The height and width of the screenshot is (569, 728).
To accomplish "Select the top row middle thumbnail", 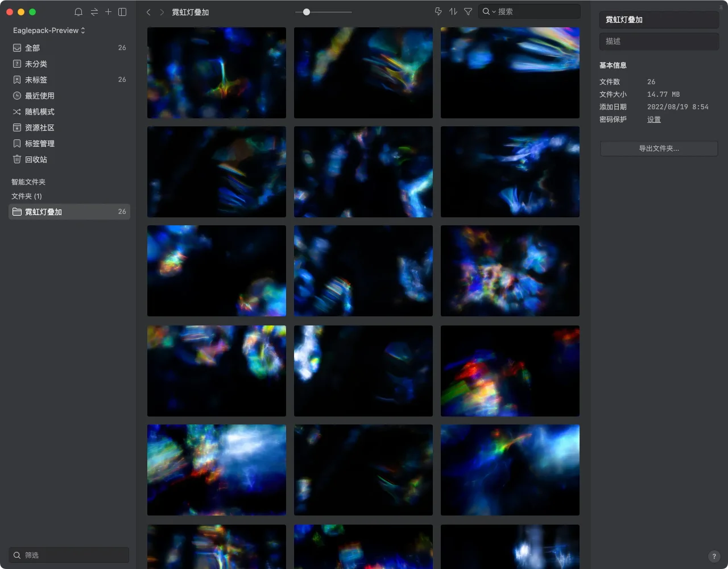I will tap(363, 73).
